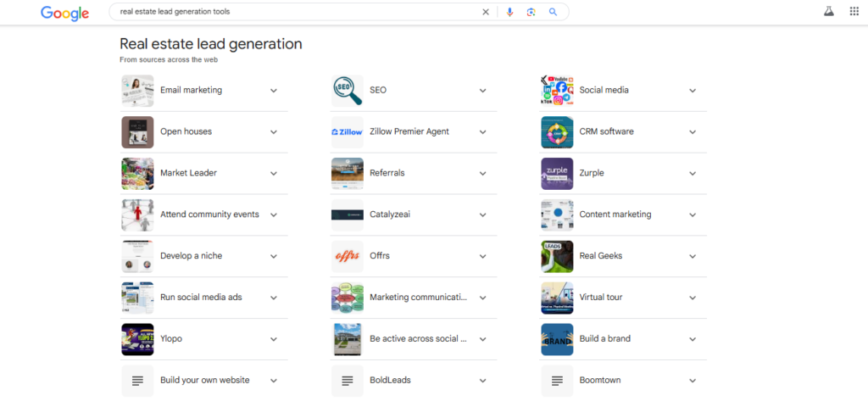The height and width of the screenshot is (401, 868).
Task: Expand the Build a brand chevron
Action: coord(693,339)
